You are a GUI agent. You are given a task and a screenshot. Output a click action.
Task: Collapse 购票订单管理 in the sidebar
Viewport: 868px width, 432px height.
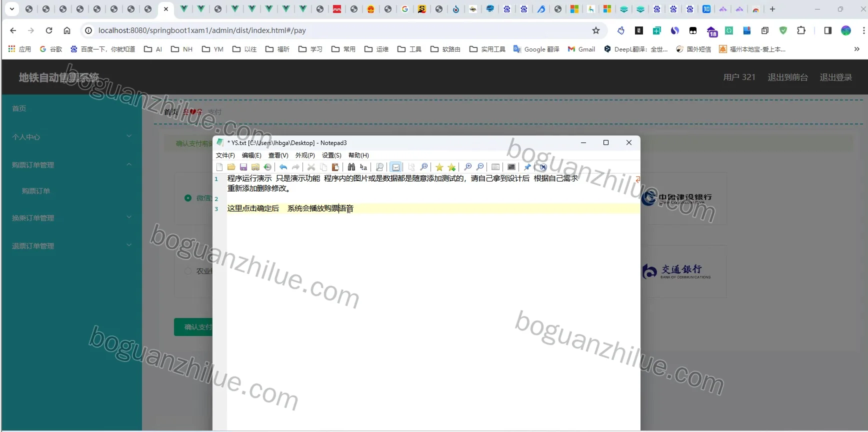tap(71, 164)
